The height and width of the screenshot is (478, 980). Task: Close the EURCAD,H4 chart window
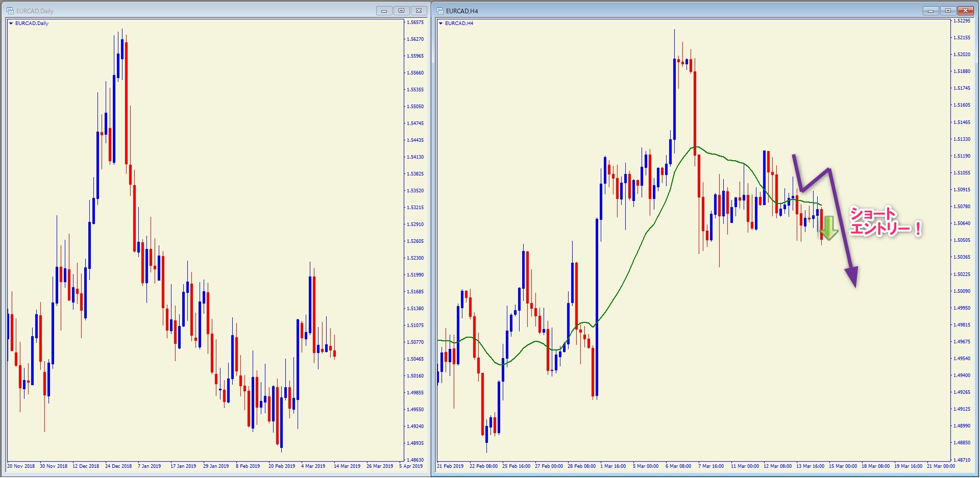966,11
